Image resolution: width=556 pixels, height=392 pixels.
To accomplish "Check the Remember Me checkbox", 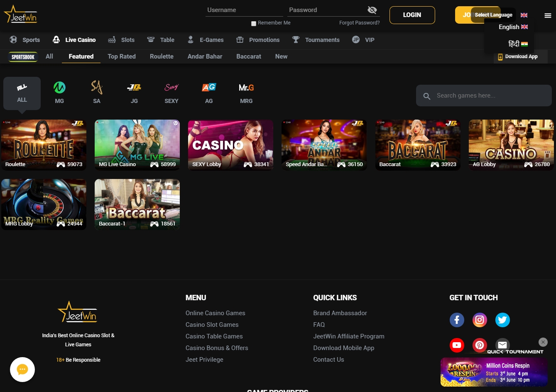I will tap(254, 24).
